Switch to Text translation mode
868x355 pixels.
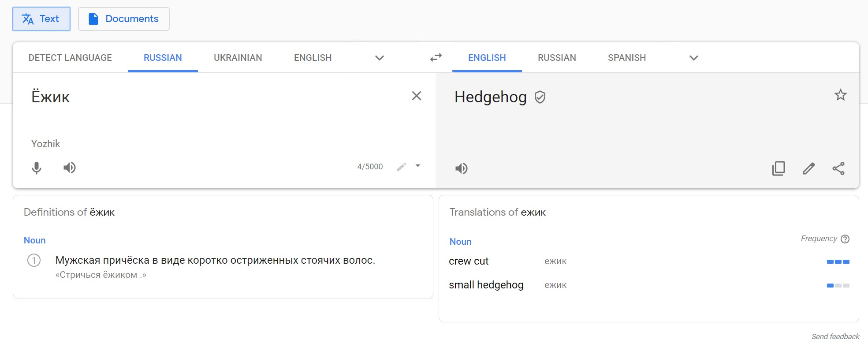pos(41,19)
